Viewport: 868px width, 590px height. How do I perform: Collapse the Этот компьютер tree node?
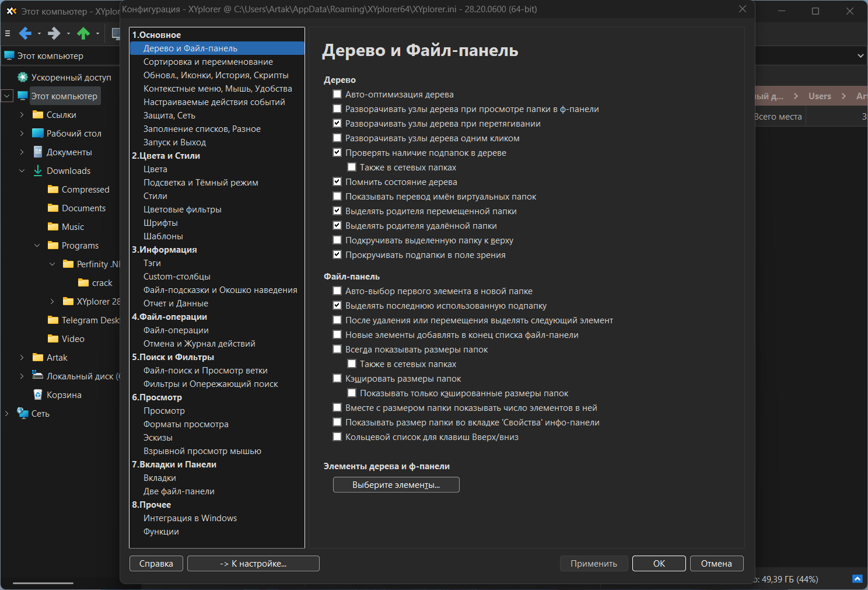pyautogui.click(x=7, y=96)
